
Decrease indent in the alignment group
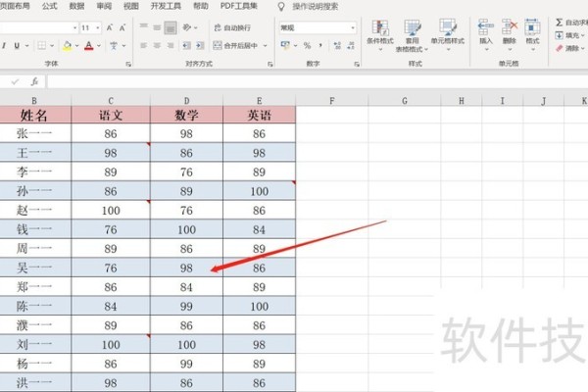[x=186, y=46]
